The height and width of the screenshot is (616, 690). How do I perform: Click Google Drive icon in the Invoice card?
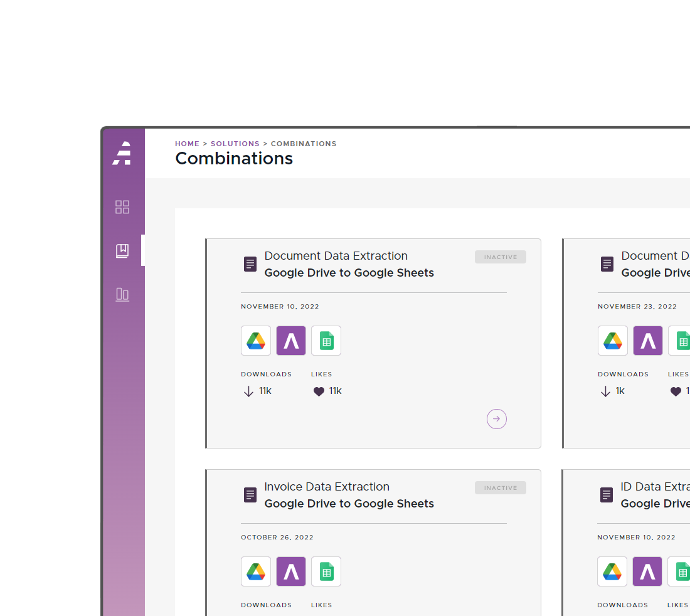[x=256, y=571]
